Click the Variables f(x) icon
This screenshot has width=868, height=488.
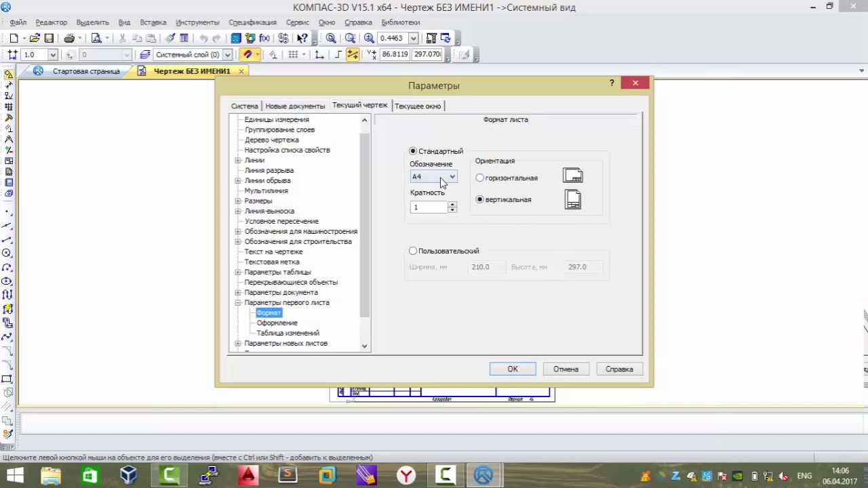pos(264,39)
